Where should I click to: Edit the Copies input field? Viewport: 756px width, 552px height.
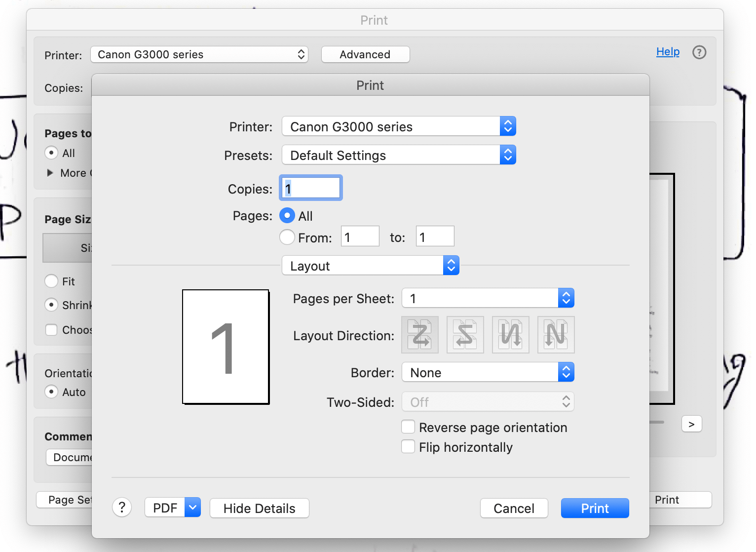(310, 188)
